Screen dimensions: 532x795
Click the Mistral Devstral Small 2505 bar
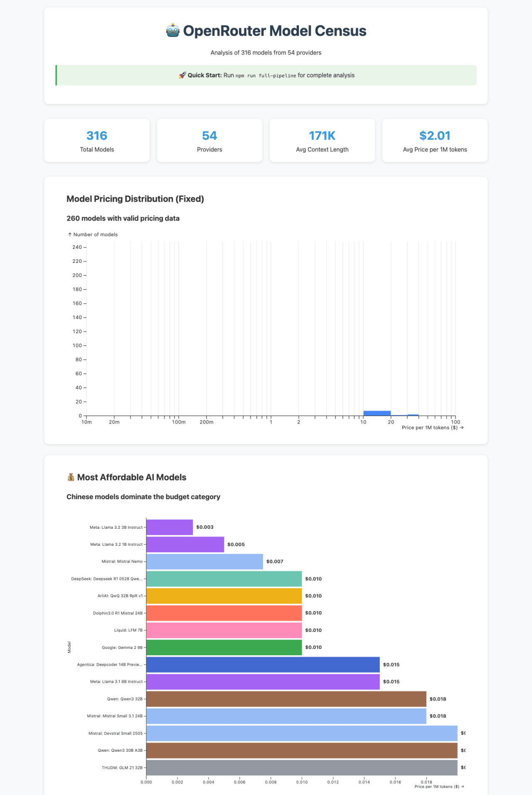point(302,733)
